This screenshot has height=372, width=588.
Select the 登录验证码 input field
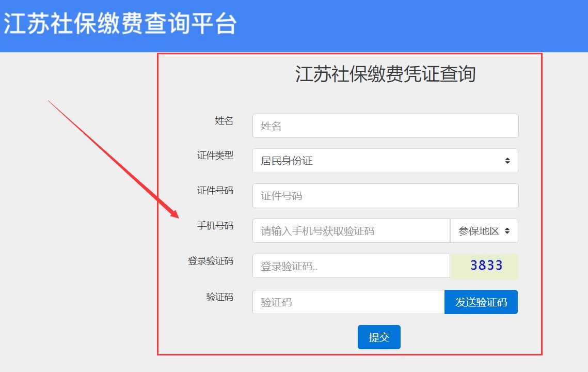click(x=351, y=266)
